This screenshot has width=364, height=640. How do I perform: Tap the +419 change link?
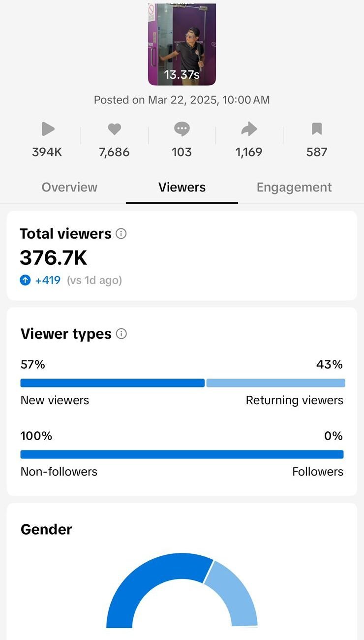[48, 281]
